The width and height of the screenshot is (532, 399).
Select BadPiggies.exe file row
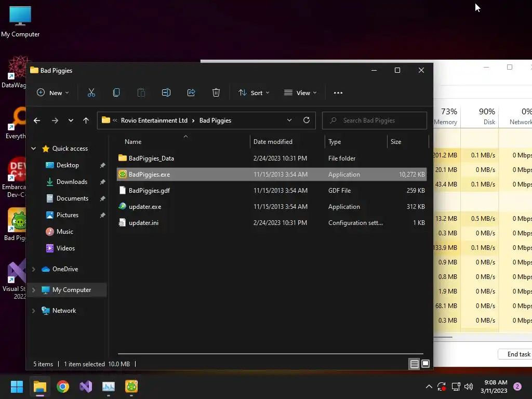271,175
